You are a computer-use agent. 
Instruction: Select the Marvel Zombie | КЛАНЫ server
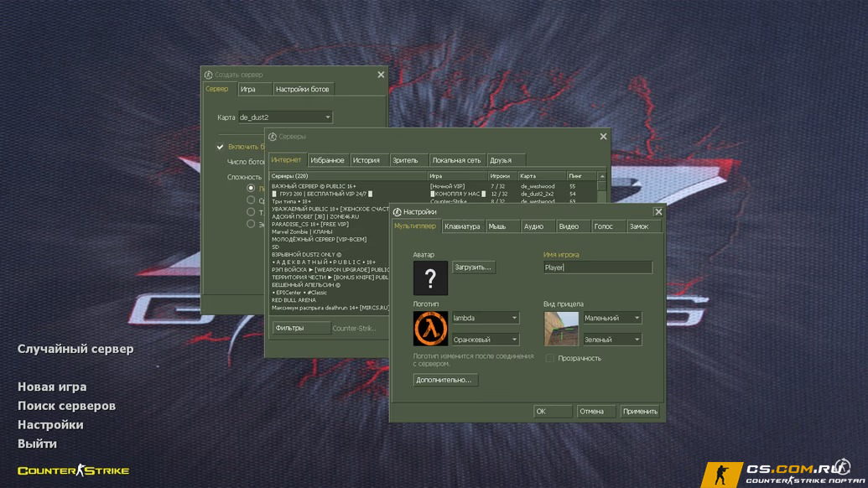click(330, 231)
